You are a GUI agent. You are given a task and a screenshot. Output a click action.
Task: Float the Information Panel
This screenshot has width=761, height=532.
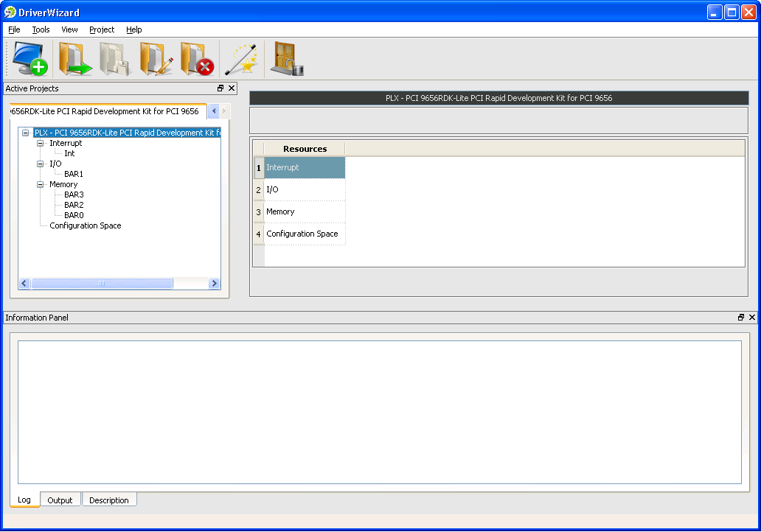click(x=740, y=317)
